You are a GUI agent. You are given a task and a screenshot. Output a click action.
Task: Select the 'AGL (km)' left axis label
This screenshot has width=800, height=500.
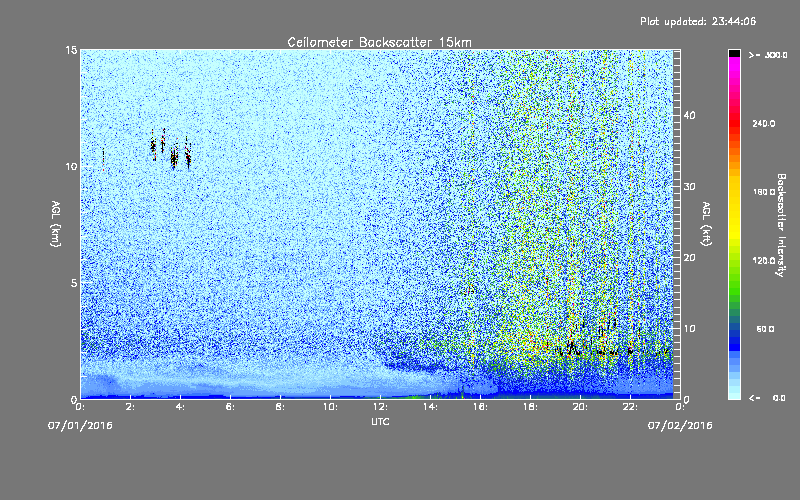pyautogui.click(x=56, y=223)
